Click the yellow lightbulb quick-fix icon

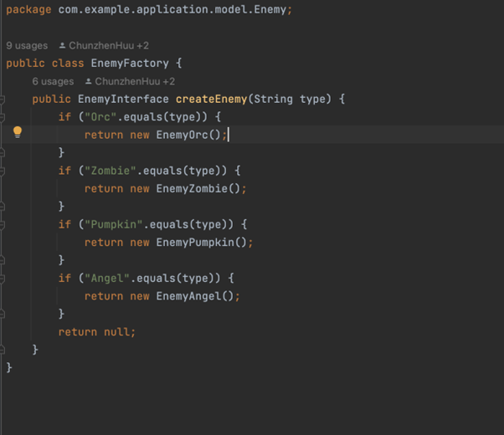click(18, 132)
